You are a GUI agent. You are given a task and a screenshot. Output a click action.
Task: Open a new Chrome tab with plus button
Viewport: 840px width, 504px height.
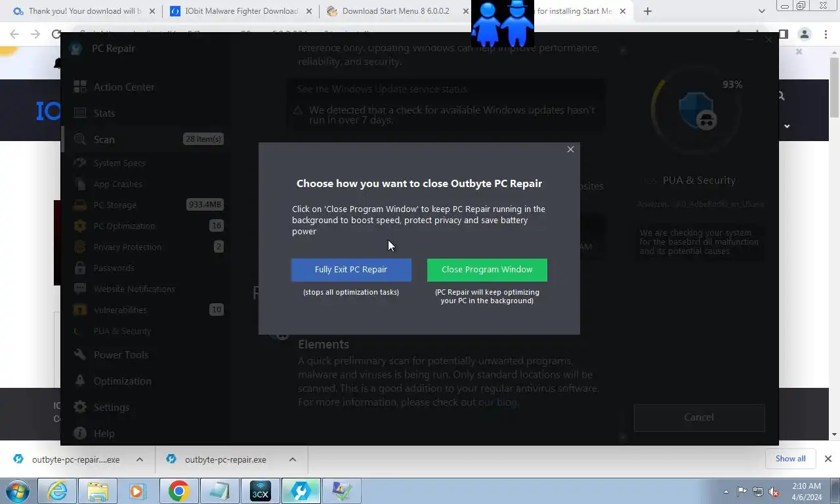click(x=648, y=11)
